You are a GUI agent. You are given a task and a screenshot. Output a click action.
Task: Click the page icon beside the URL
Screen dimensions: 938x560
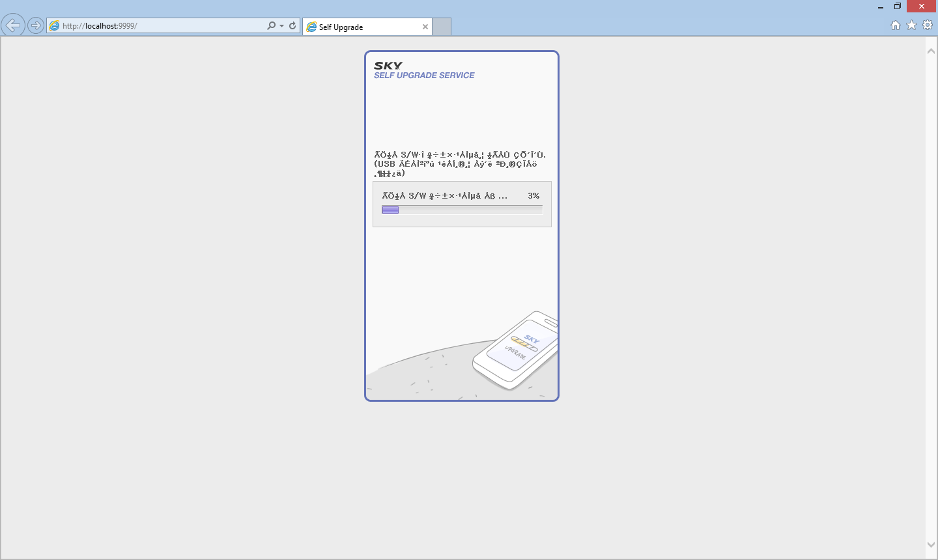(x=55, y=26)
